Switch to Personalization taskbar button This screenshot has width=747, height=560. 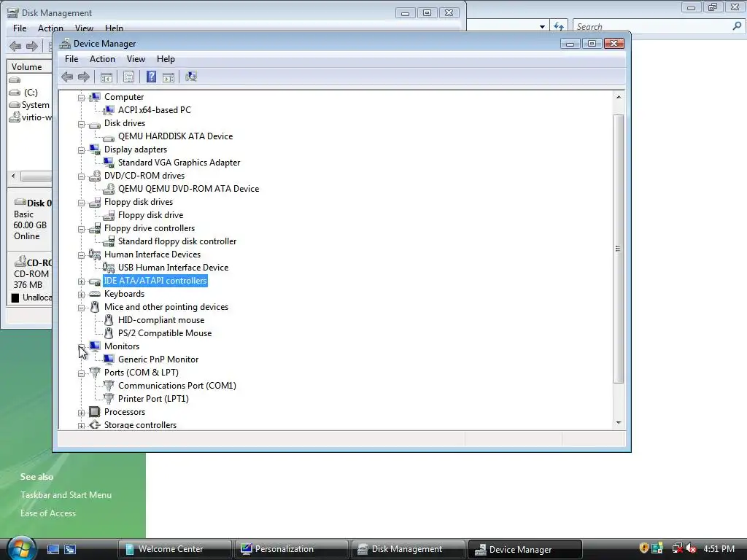[291, 549]
